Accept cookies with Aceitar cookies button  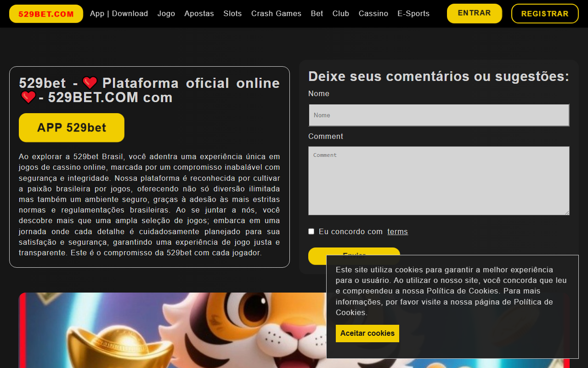pyautogui.click(x=367, y=333)
